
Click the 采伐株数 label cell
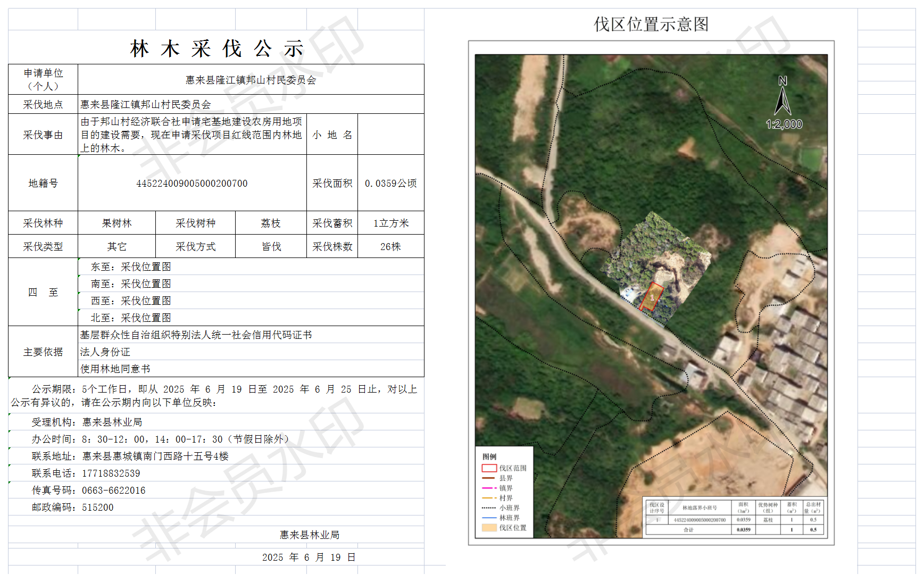click(x=332, y=246)
